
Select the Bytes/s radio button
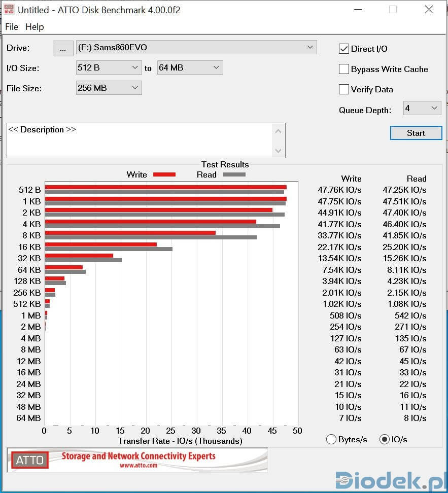(x=331, y=439)
